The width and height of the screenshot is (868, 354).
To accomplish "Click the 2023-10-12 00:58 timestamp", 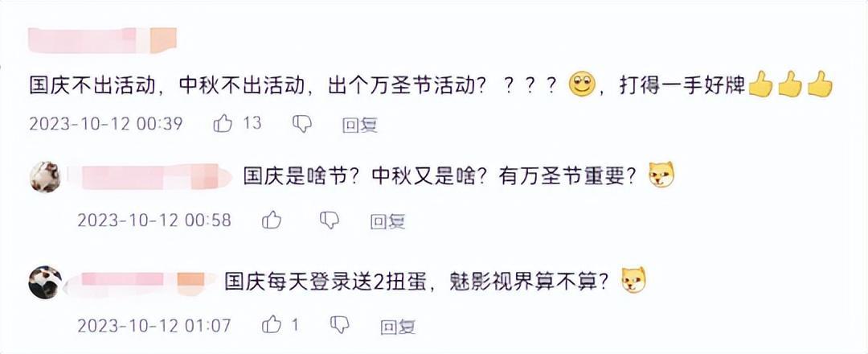I will click(154, 221).
